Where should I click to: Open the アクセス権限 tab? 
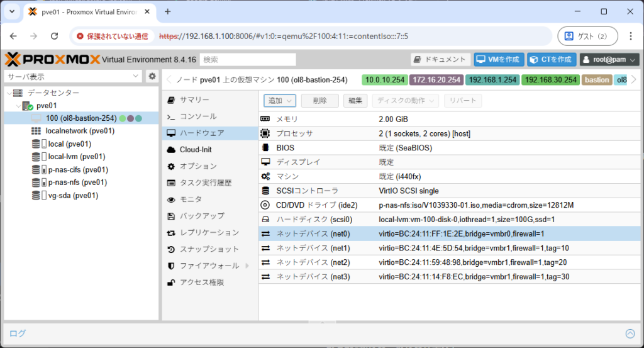[x=210, y=283]
